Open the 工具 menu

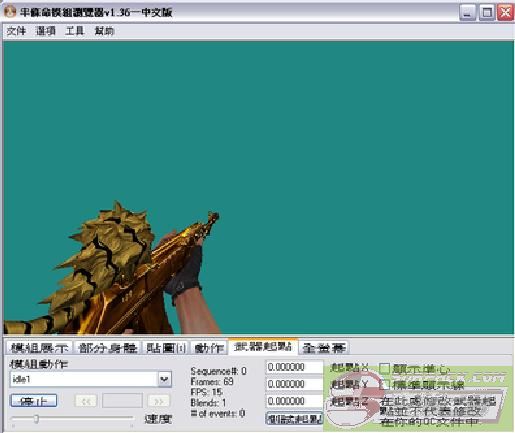pos(75,31)
